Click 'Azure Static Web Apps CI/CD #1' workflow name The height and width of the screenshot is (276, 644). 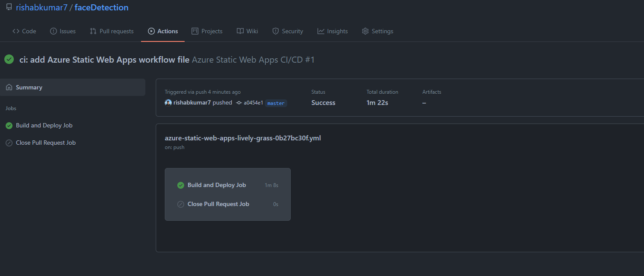point(253,60)
